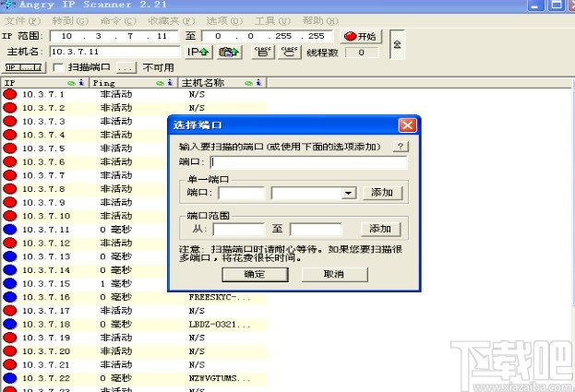Select the Class C range button
The height and width of the screenshot is (392, 575).
[290, 52]
